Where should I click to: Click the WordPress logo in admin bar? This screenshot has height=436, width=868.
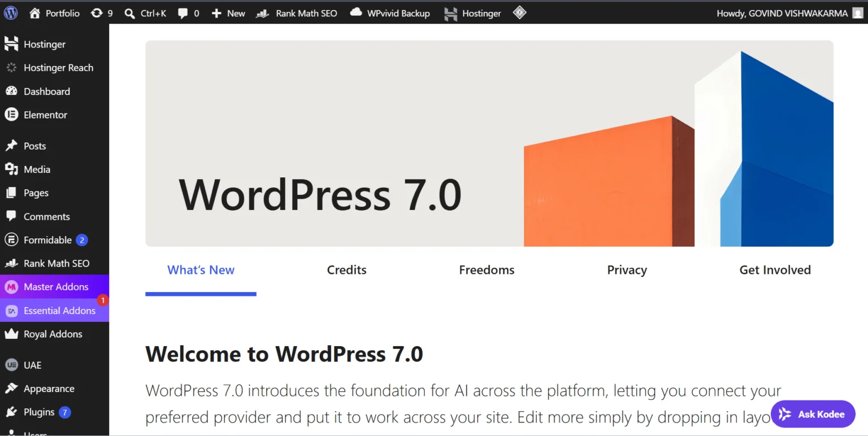[11, 13]
